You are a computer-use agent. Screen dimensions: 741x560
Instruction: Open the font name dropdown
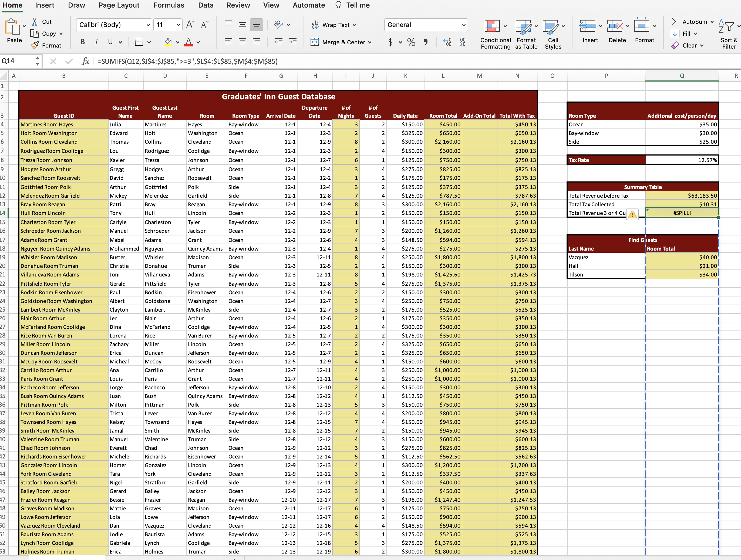pyautogui.click(x=148, y=25)
